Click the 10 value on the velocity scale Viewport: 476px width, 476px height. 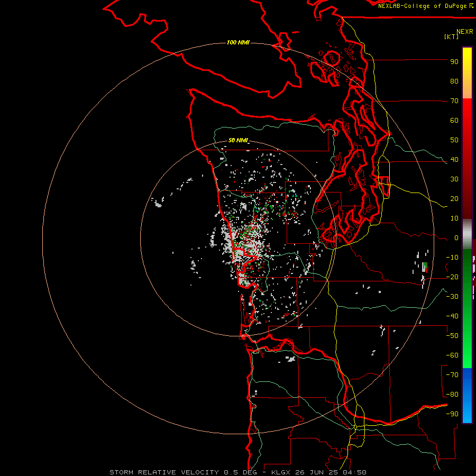pyautogui.click(x=454, y=218)
